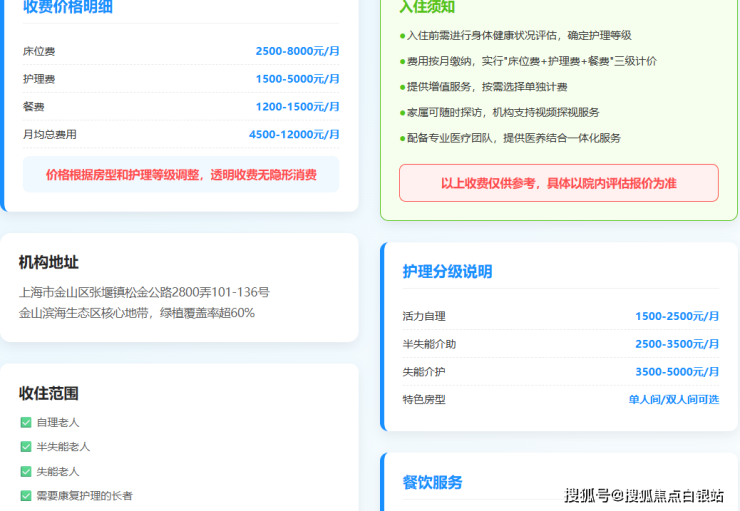Click the 半失能介助 row label
The image size is (740, 511).
pos(429,344)
